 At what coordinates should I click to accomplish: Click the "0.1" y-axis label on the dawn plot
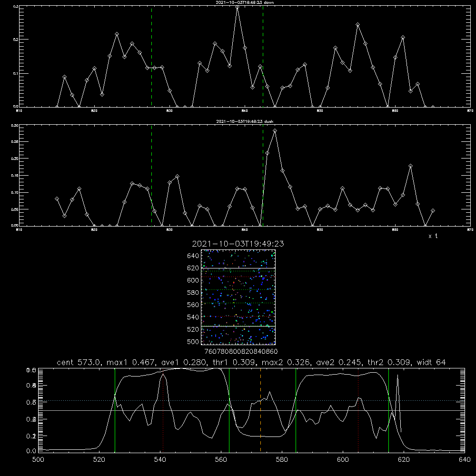(15, 73)
